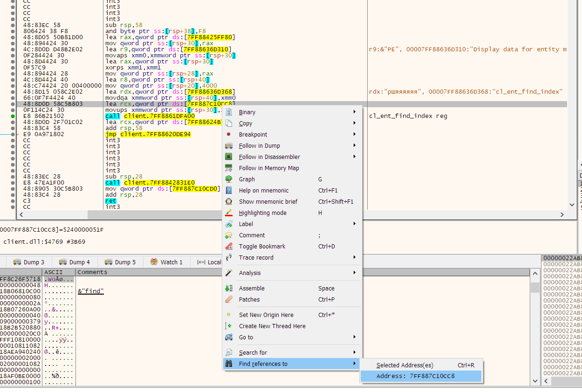Toggle breakpoint dot on ret line
The height and width of the screenshot is (392, 582).
coord(13,201)
